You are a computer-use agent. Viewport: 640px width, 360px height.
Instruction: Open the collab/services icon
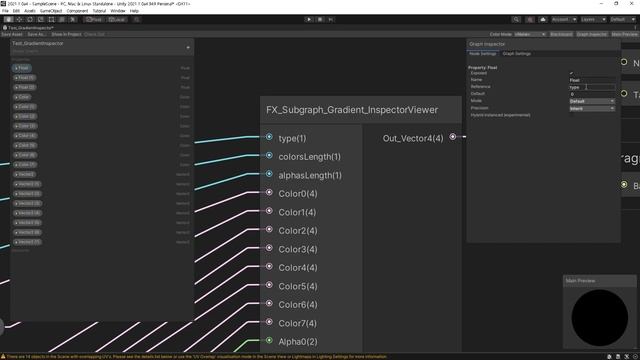click(x=530, y=19)
